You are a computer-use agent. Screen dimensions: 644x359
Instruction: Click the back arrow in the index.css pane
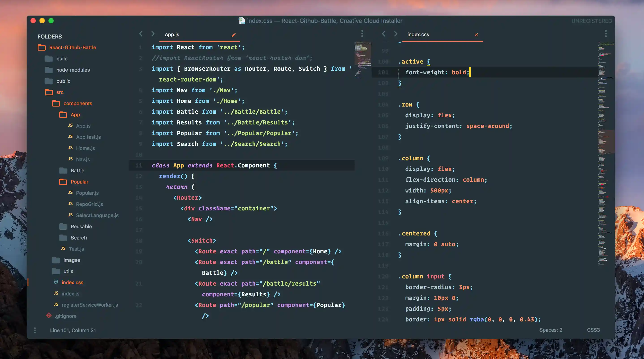point(384,34)
